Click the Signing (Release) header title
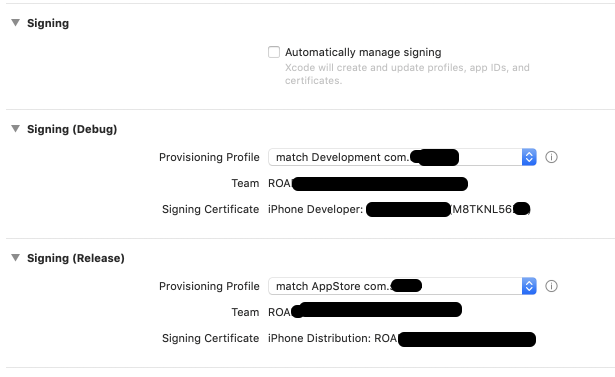Screen dimensions: 615x377 76,258
